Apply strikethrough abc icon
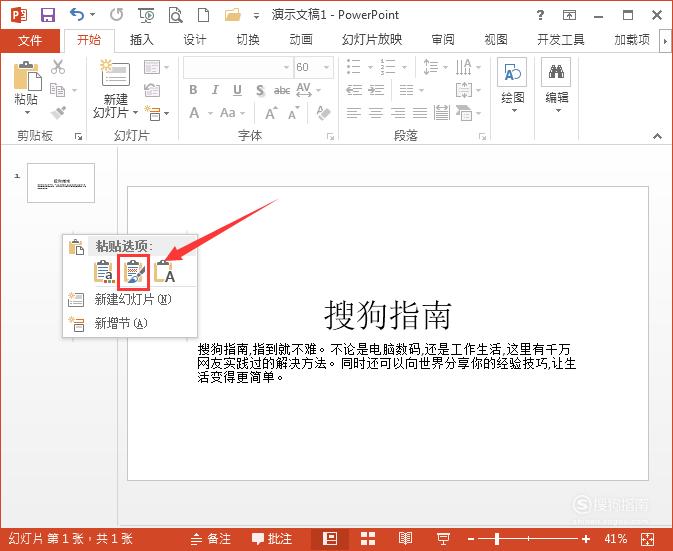The width and height of the screenshot is (673, 551). pyautogui.click(x=282, y=90)
